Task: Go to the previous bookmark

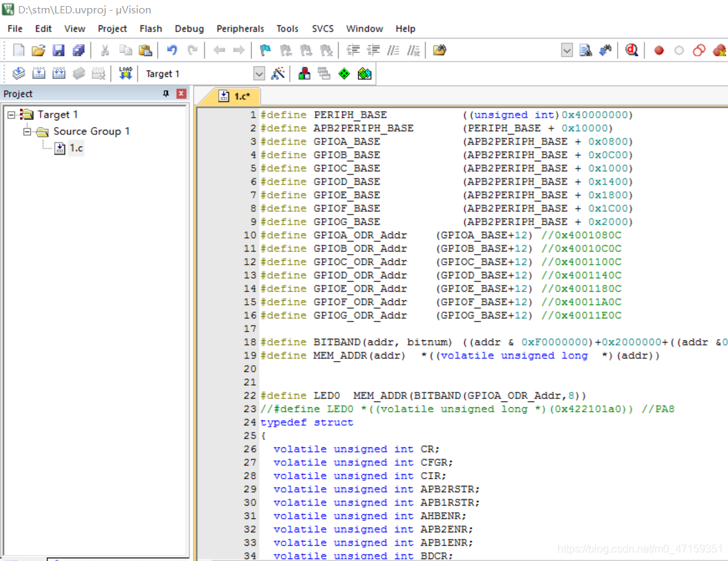Action: tap(286, 50)
